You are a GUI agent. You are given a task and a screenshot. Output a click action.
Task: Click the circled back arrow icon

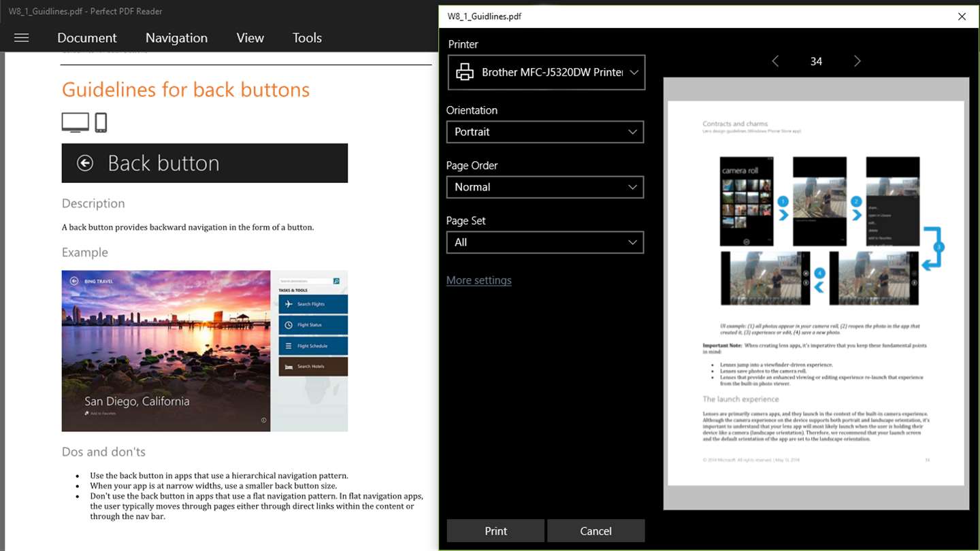coord(85,163)
